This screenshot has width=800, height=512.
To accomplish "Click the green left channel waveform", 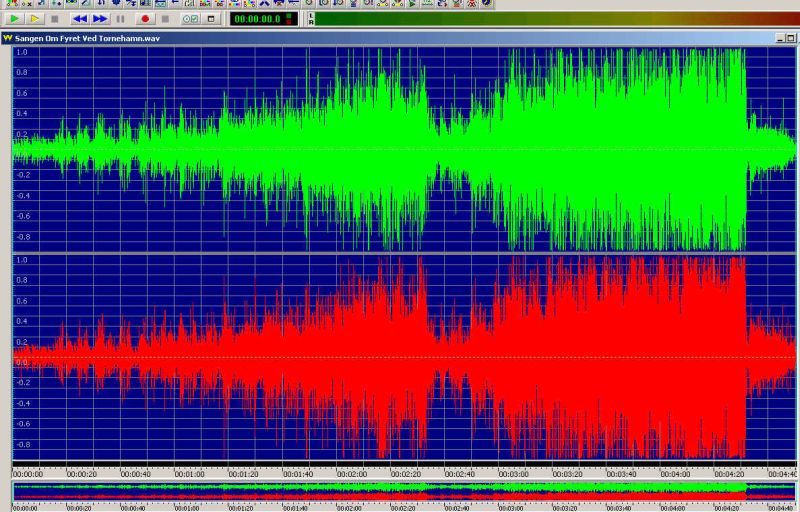I will (400, 150).
